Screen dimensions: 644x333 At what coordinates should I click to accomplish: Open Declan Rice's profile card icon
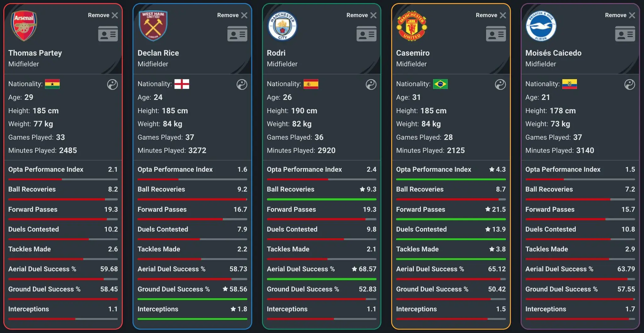pyautogui.click(x=237, y=34)
